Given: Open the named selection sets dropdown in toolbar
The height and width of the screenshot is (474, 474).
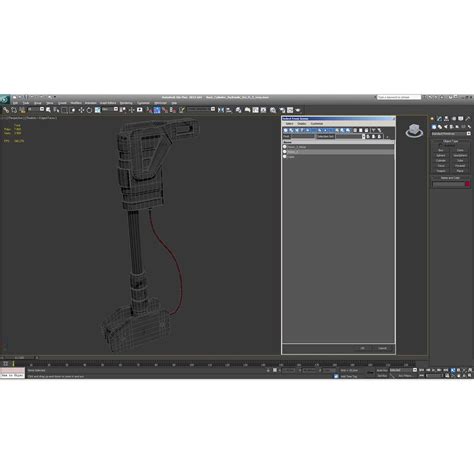Looking at the screenshot, I should tap(201, 109).
